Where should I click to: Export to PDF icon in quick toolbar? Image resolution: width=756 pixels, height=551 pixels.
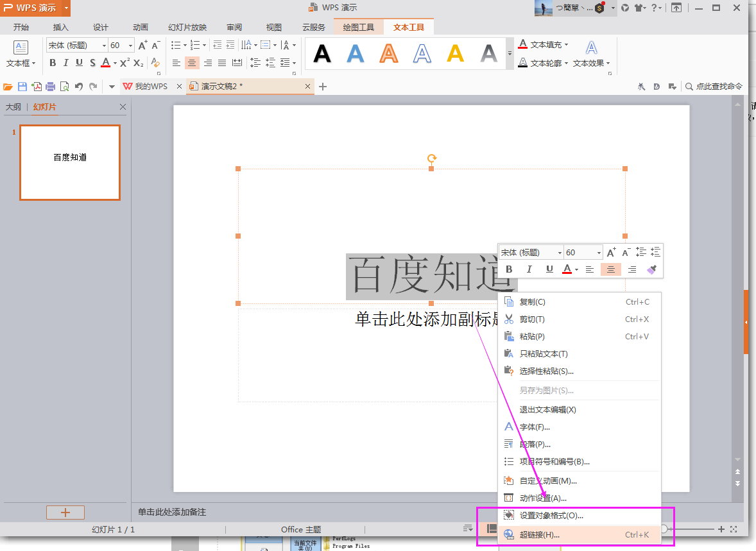pos(37,87)
